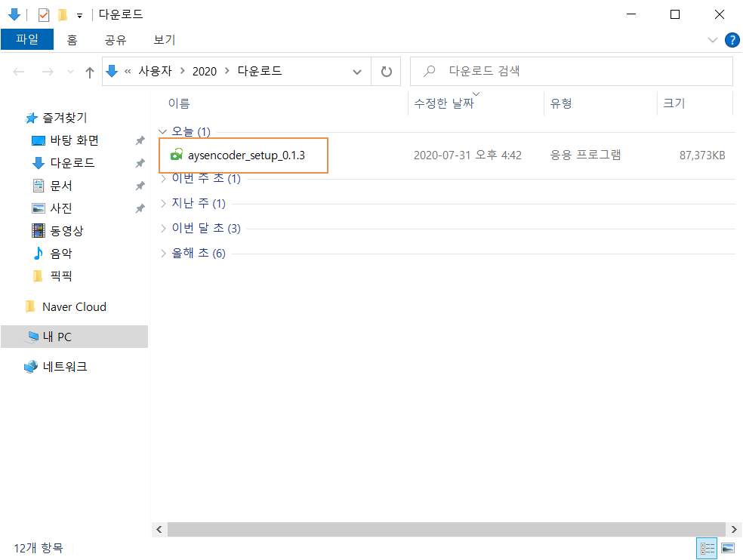Viewport: 743px width, 560px height.
Task: Click the search magnifier icon
Action: (x=430, y=72)
